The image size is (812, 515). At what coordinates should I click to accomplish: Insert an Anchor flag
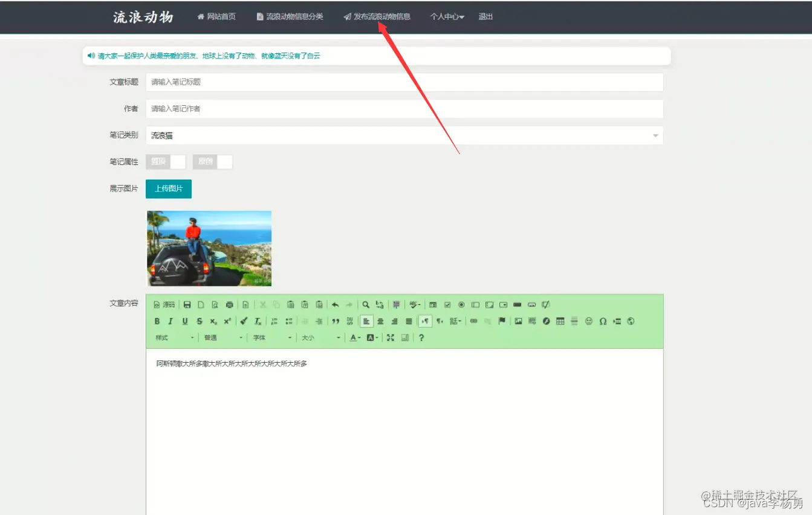pos(502,321)
